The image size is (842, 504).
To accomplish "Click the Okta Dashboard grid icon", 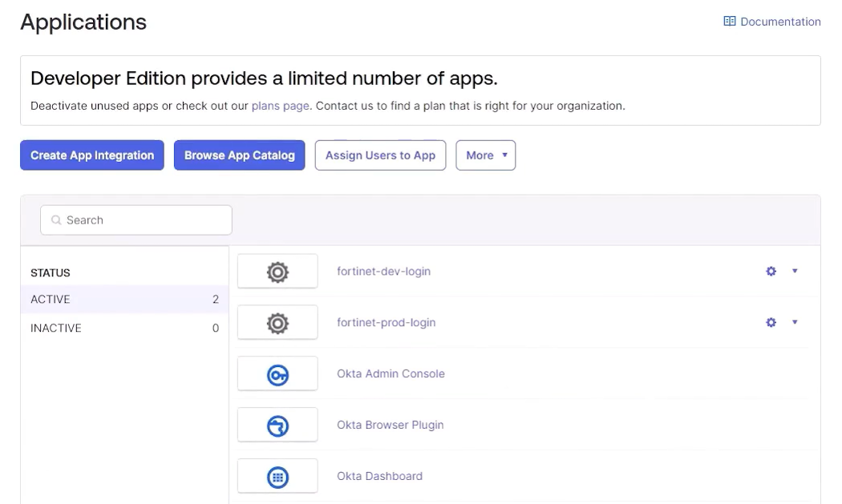I will click(277, 478).
